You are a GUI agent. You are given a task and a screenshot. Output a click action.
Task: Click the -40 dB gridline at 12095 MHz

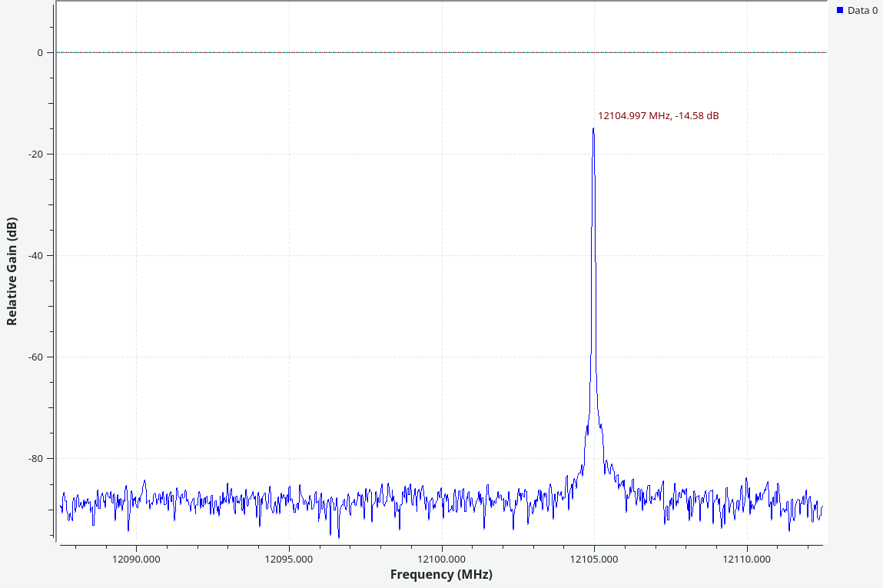click(x=289, y=256)
